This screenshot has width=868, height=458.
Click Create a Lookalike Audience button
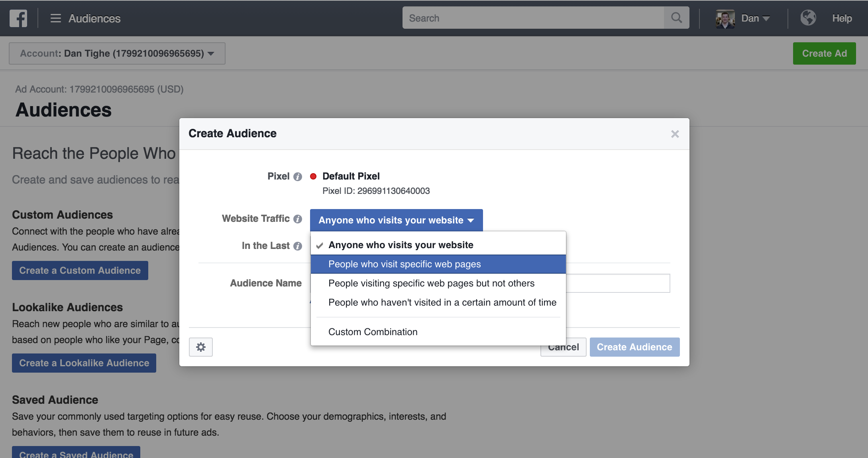click(x=84, y=363)
